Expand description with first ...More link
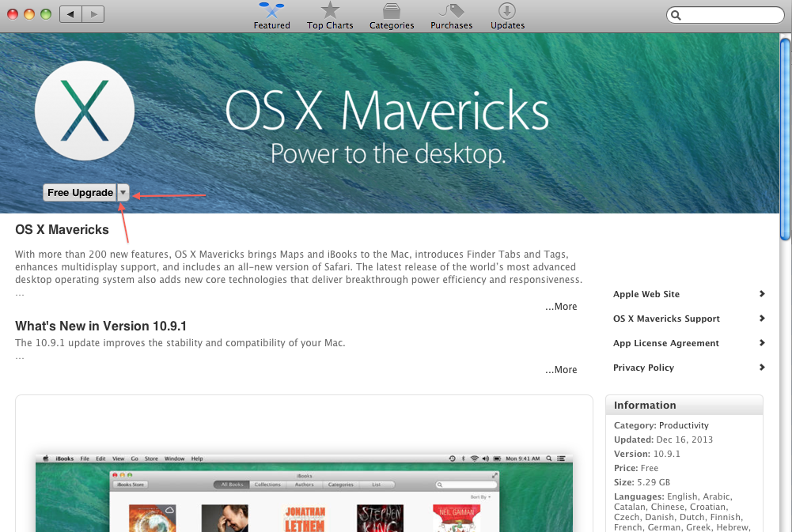792x532 pixels. (561, 307)
